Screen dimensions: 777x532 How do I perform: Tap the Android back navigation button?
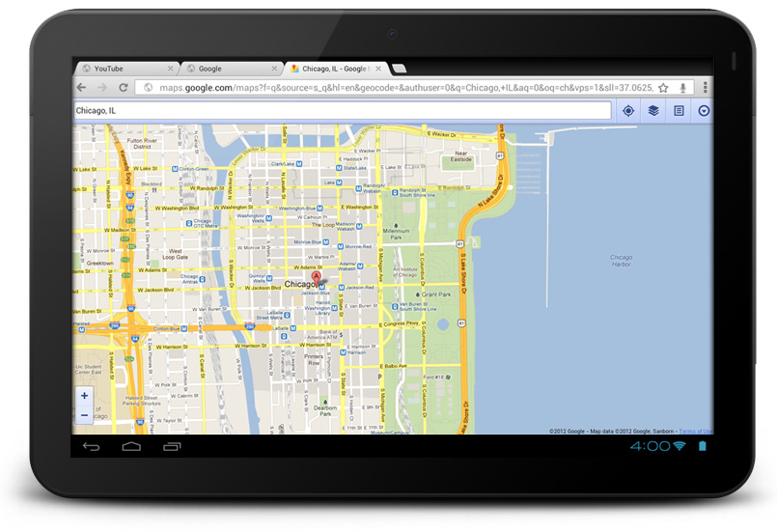point(91,447)
